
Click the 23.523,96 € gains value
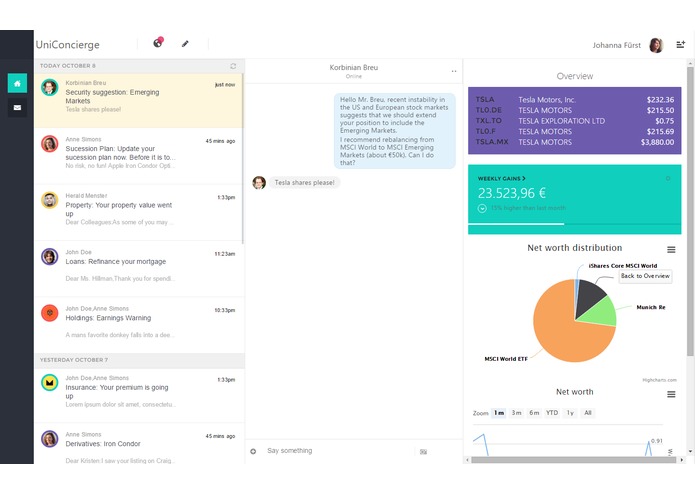tap(512, 193)
